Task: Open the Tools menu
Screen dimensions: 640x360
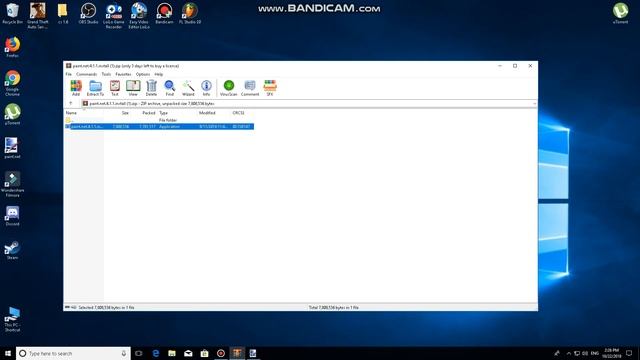Action: [106, 74]
